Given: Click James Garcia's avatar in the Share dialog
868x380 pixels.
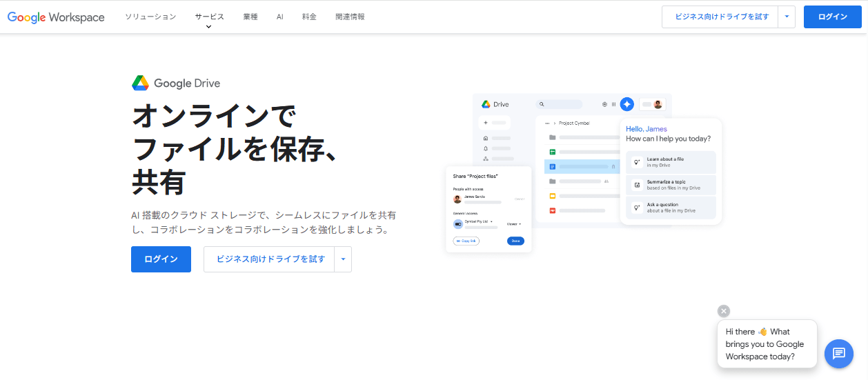Looking at the screenshot, I should [457, 199].
